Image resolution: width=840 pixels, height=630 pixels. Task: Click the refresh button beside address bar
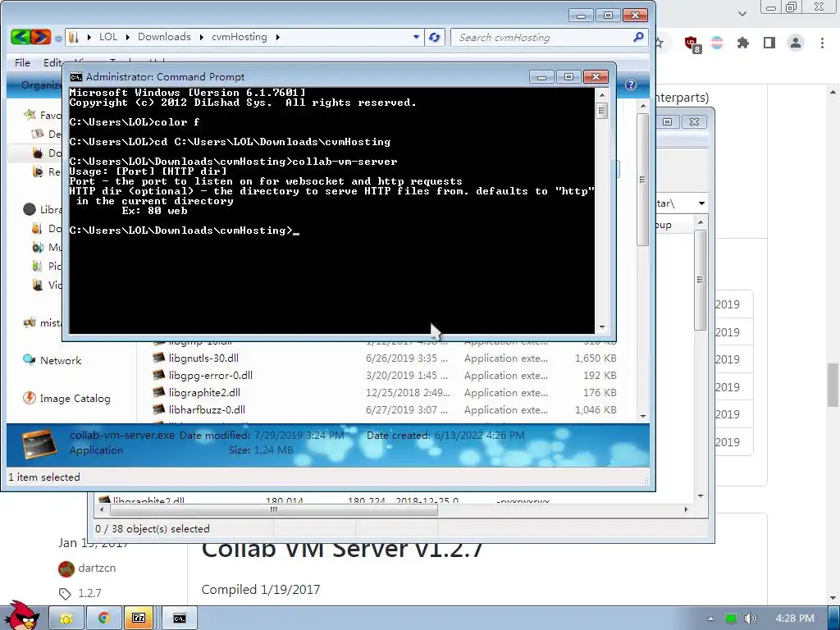(x=435, y=37)
